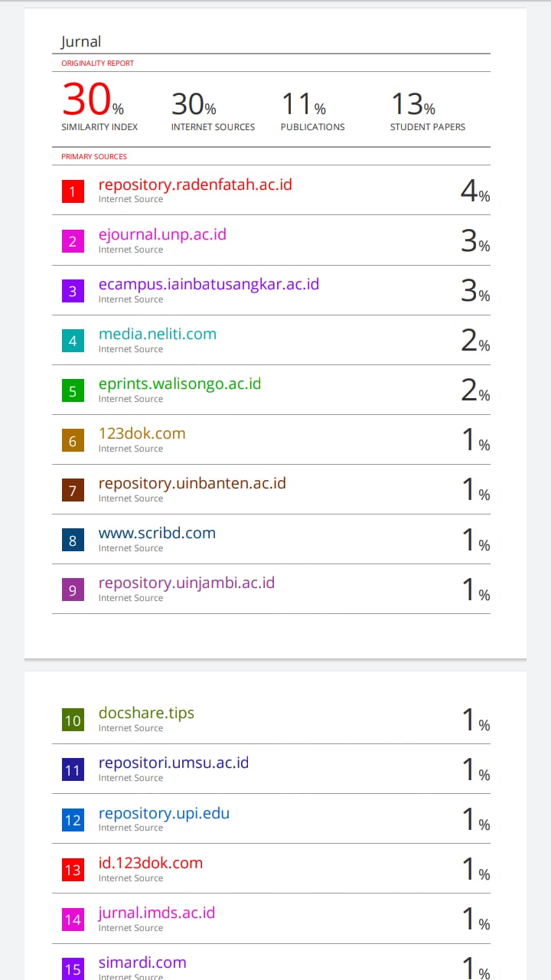Click the red source number 1 badge
Viewport: 551px width, 980px height.
click(x=73, y=191)
